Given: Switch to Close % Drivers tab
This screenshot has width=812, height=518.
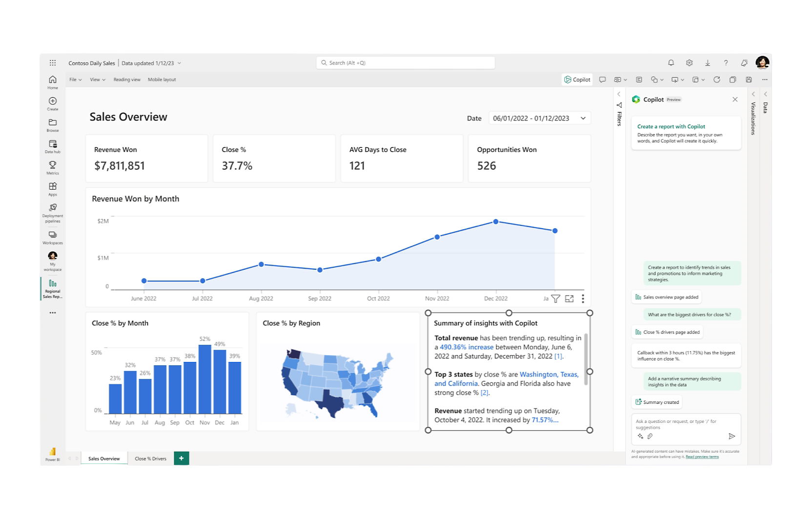Looking at the screenshot, I should 150,458.
